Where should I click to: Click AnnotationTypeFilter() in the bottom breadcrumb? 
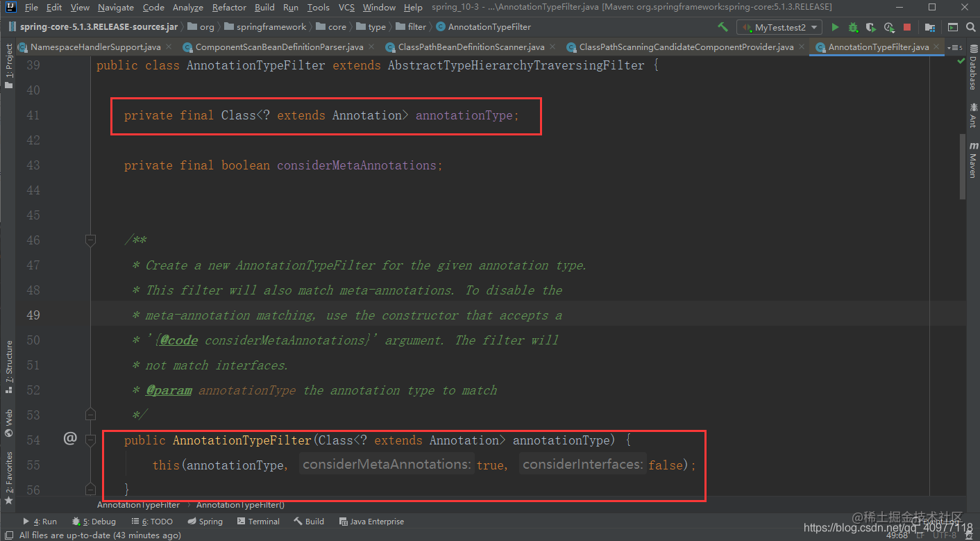click(240, 505)
